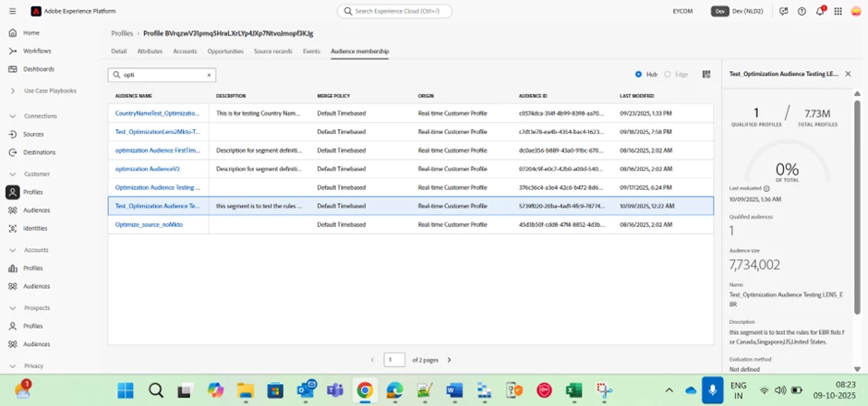Open Workflows in sidebar
868x406 pixels.
click(x=37, y=51)
